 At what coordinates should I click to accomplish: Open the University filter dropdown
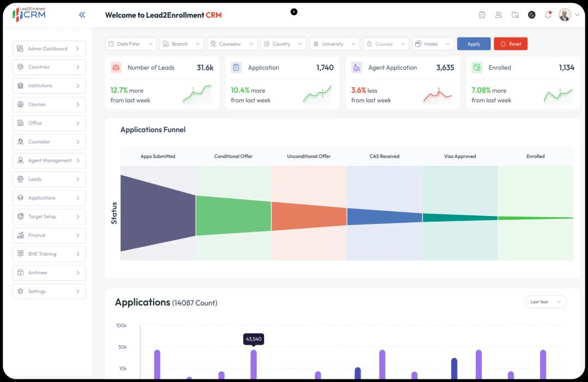coord(334,44)
